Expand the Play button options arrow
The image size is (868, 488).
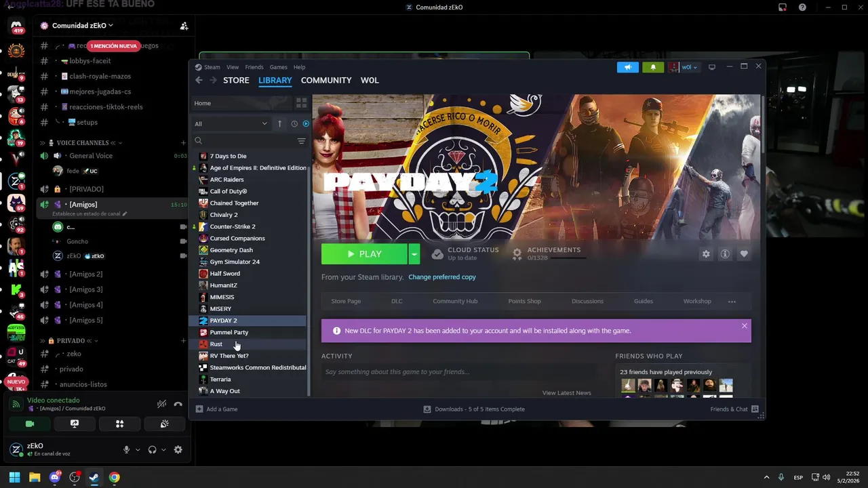414,254
